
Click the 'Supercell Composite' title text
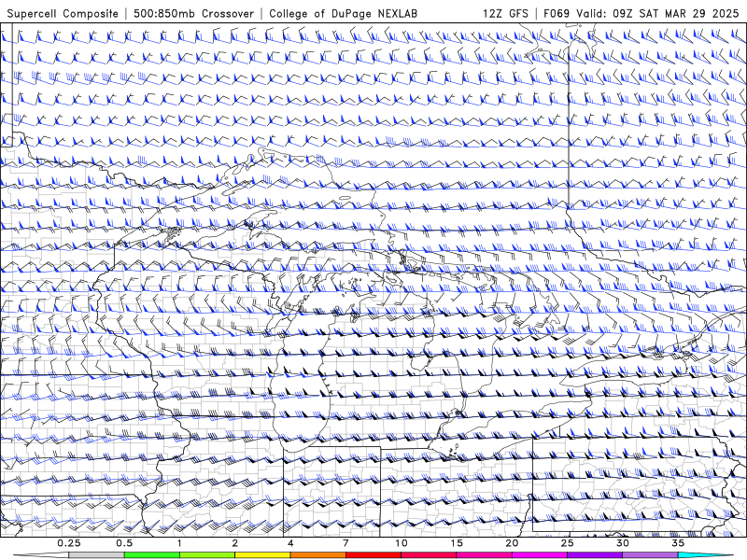pyautogui.click(x=63, y=14)
